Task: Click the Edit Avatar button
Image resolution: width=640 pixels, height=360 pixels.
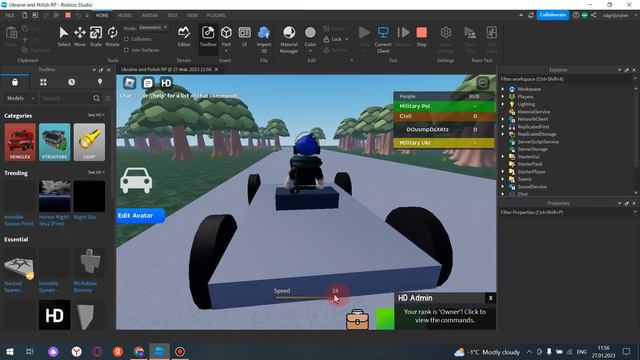Action: 140,216
